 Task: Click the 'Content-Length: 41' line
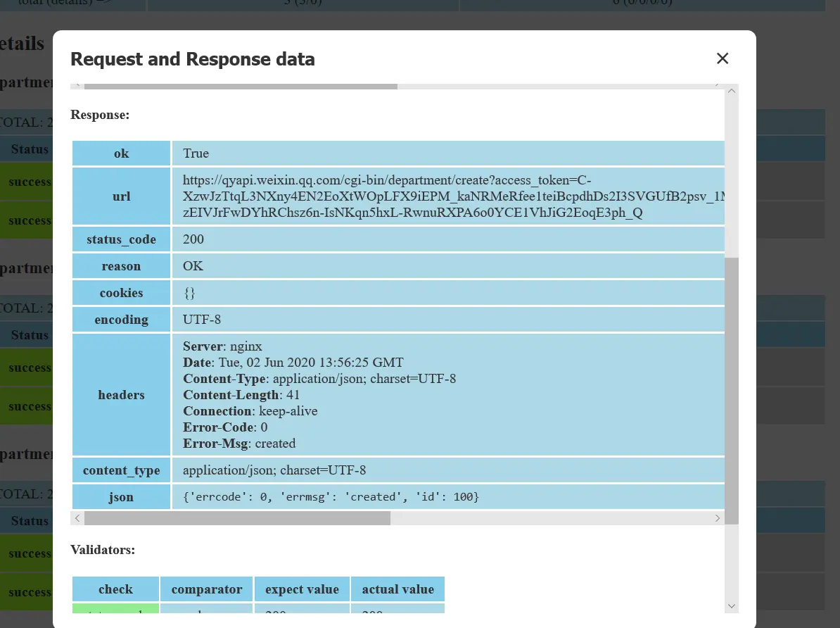pos(241,395)
